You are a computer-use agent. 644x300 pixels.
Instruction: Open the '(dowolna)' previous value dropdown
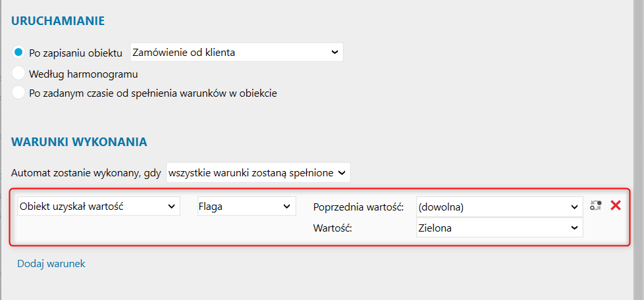[498, 207]
